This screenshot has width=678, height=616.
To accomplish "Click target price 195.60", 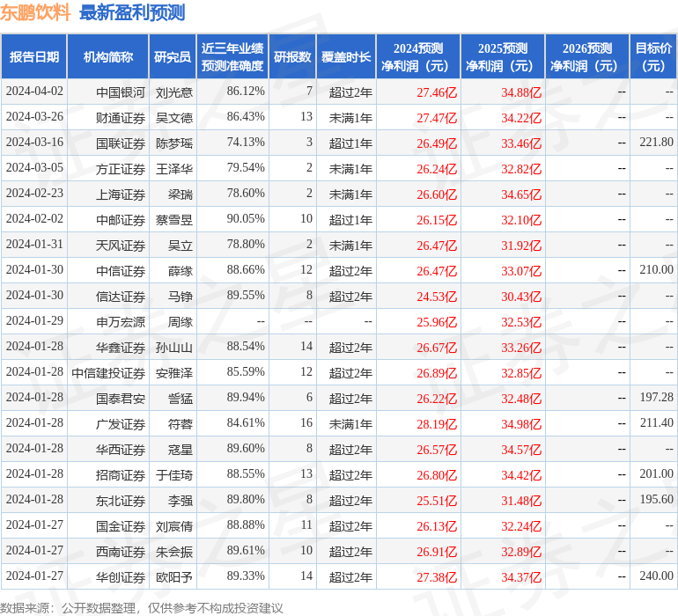I will tap(656, 499).
